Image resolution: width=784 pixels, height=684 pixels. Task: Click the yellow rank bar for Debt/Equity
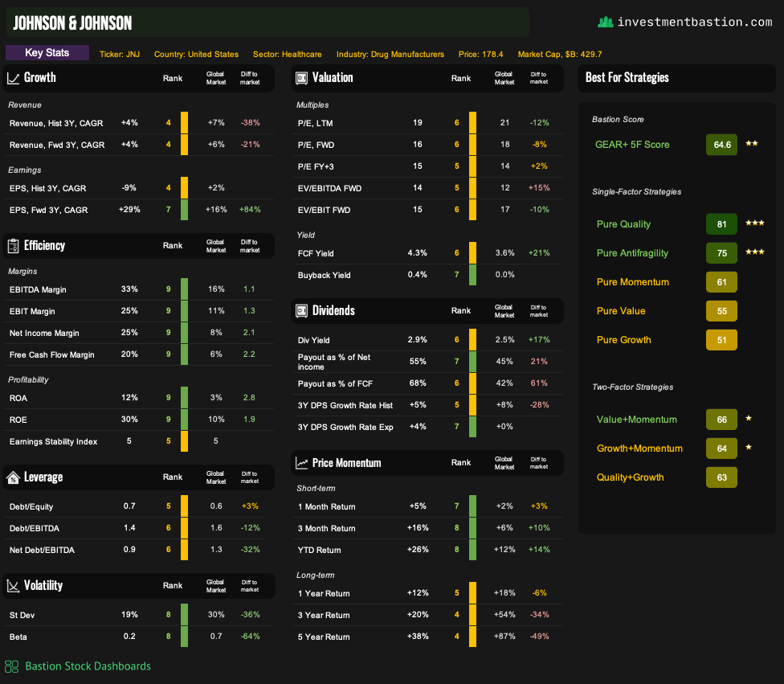coord(184,506)
